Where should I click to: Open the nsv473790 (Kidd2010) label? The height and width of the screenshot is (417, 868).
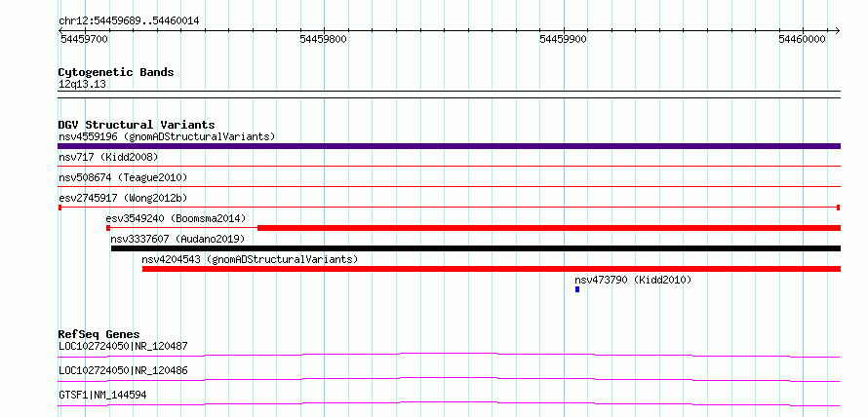coord(633,280)
